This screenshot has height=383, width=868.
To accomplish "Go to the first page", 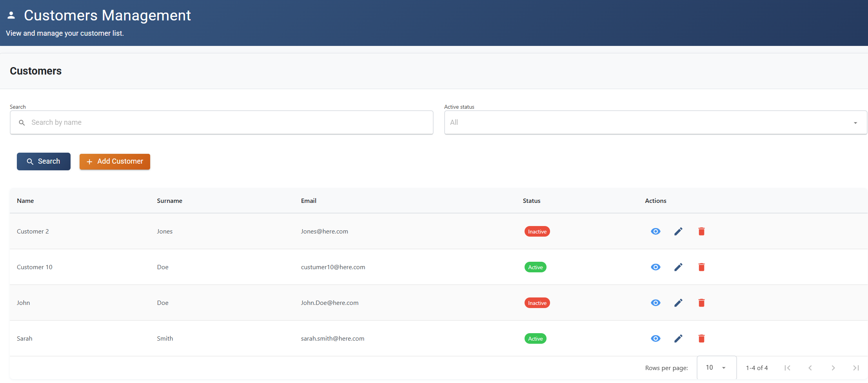I will (787, 368).
